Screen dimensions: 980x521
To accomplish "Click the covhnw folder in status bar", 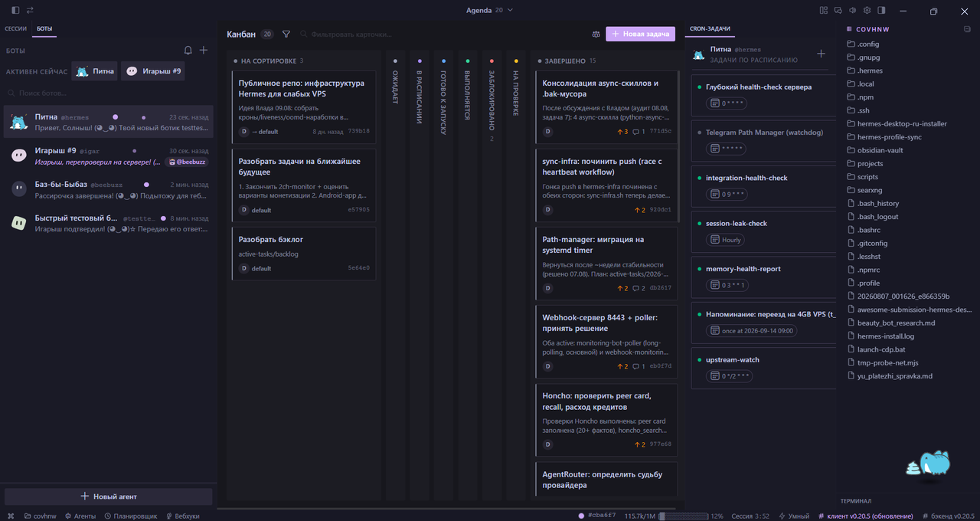I will click(x=41, y=516).
